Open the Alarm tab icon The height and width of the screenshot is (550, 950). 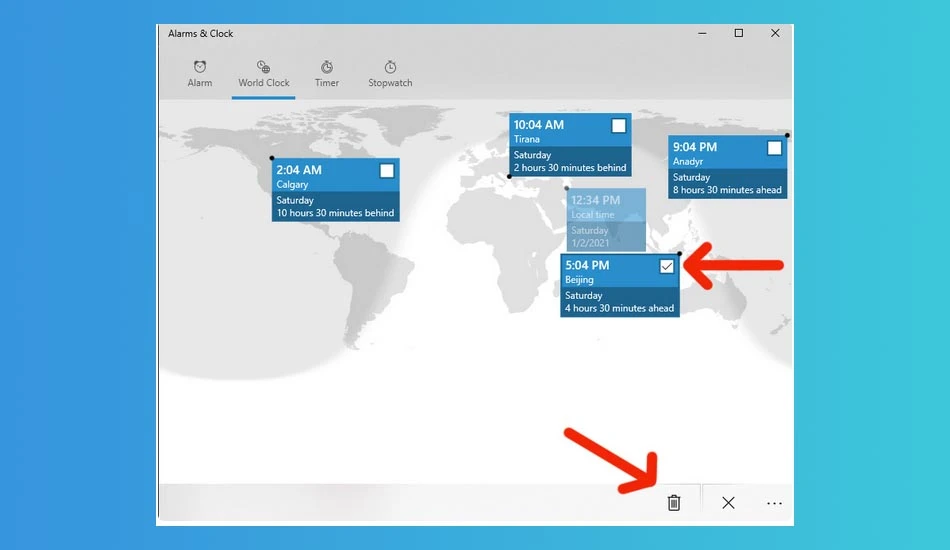[200, 67]
